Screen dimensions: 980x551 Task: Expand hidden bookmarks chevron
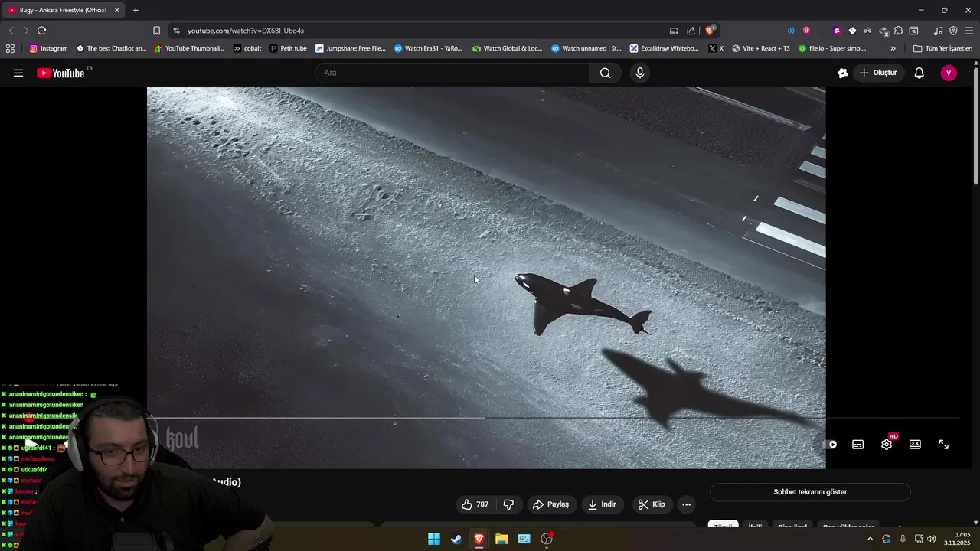point(893,48)
